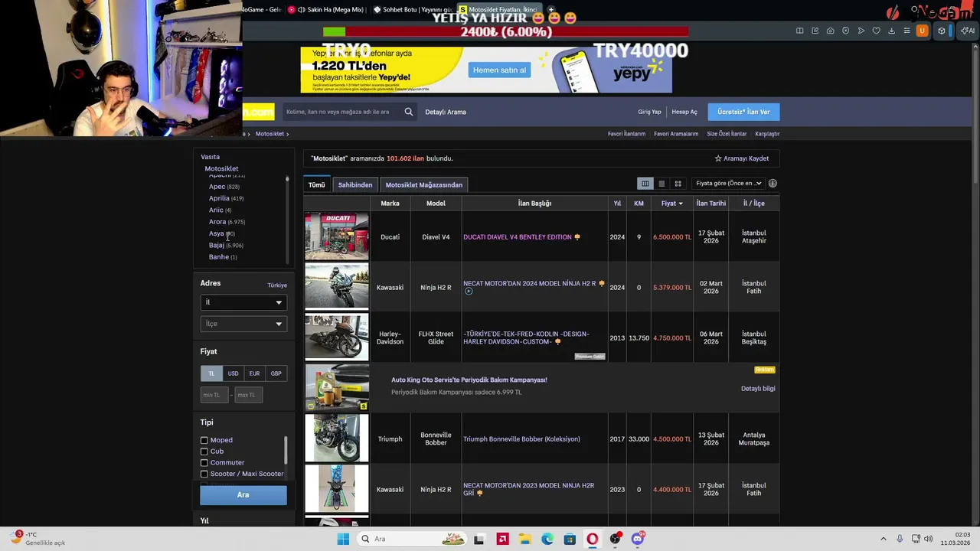Open the browser extensions cube icon
This screenshot has width=980, height=551.
click(942, 31)
